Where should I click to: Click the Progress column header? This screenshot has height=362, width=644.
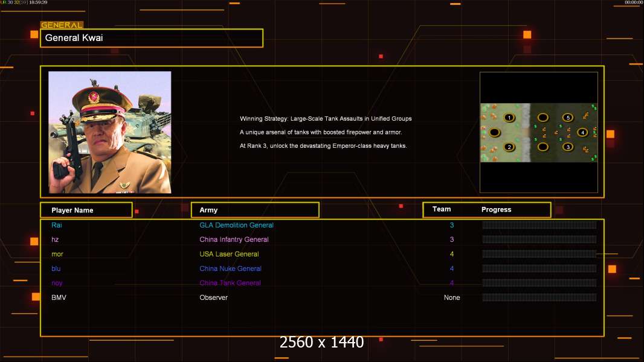click(x=496, y=210)
